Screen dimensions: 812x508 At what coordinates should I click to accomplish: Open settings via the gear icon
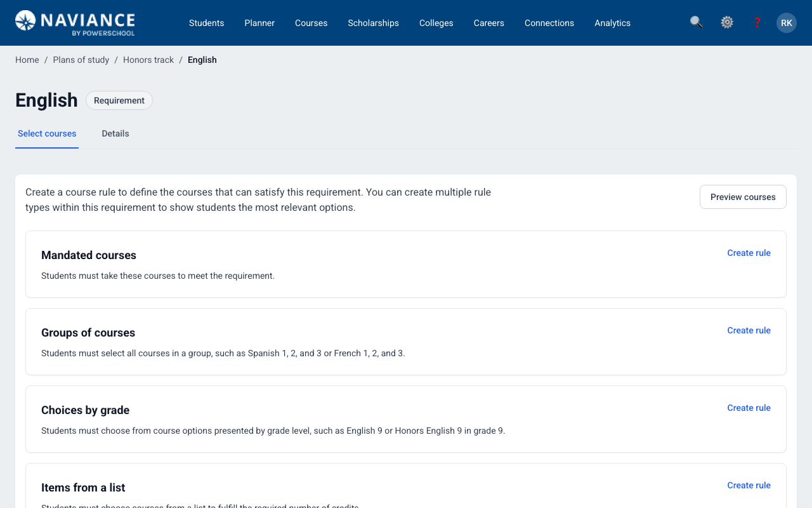tap(726, 22)
